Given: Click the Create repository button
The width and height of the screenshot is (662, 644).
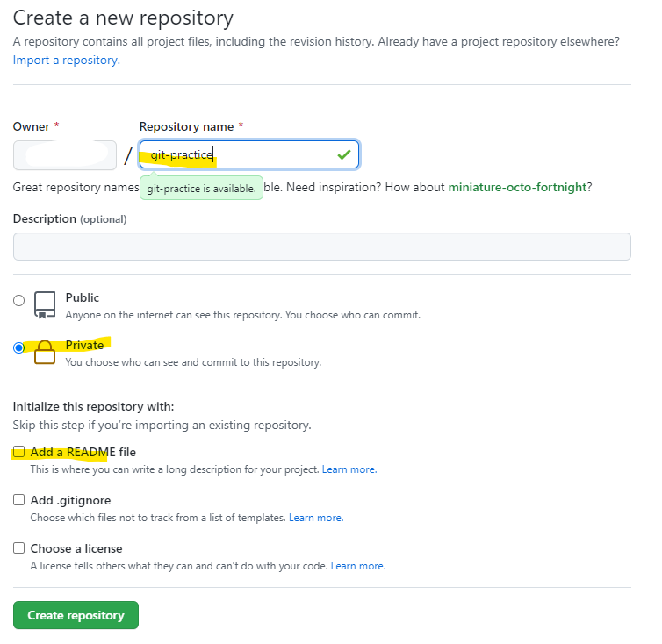Looking at the screenshot, I should pos(76,615).
